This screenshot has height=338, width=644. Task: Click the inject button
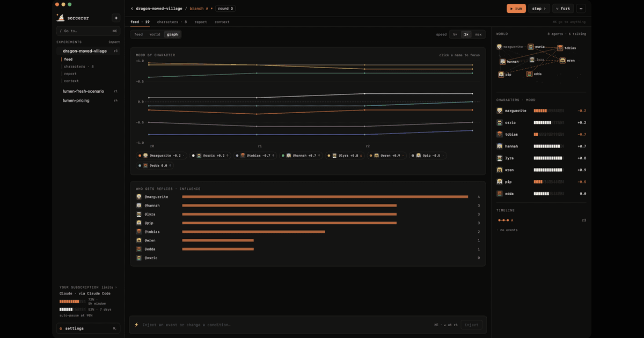coord(471,325)
